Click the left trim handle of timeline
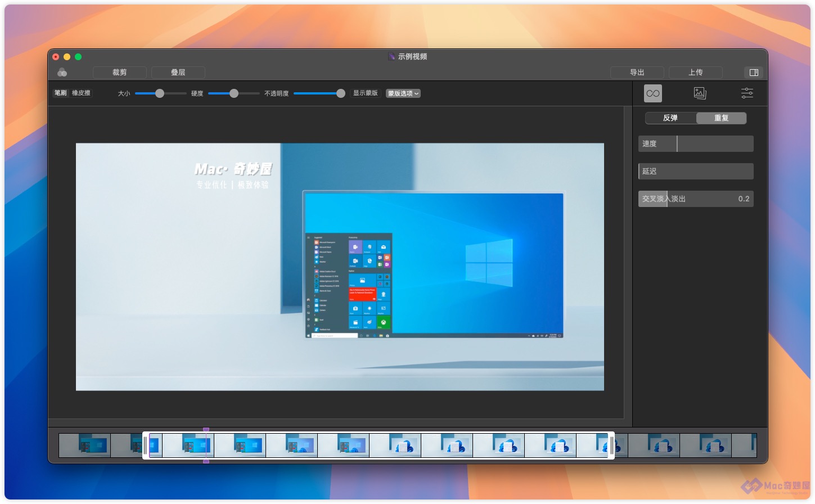The height and width of the screenshot is (504, 815). [146, 445]
